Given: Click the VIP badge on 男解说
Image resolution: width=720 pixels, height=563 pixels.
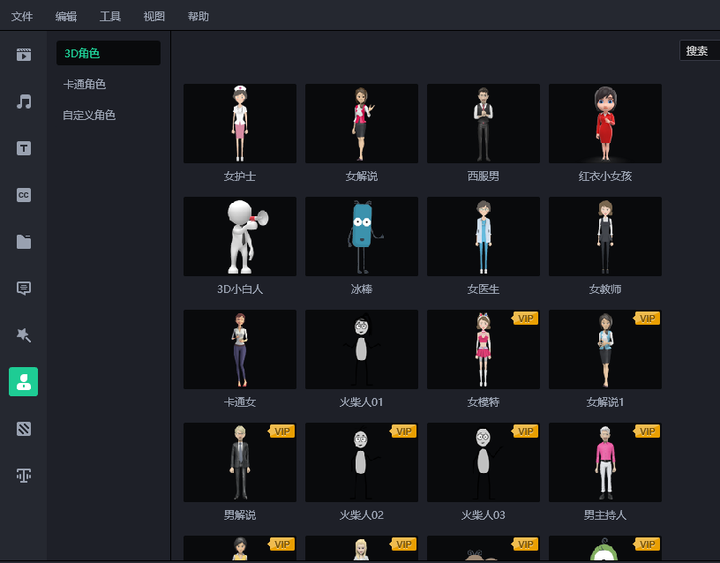Looking at the screenshot, I should click(x=282, y=431).
